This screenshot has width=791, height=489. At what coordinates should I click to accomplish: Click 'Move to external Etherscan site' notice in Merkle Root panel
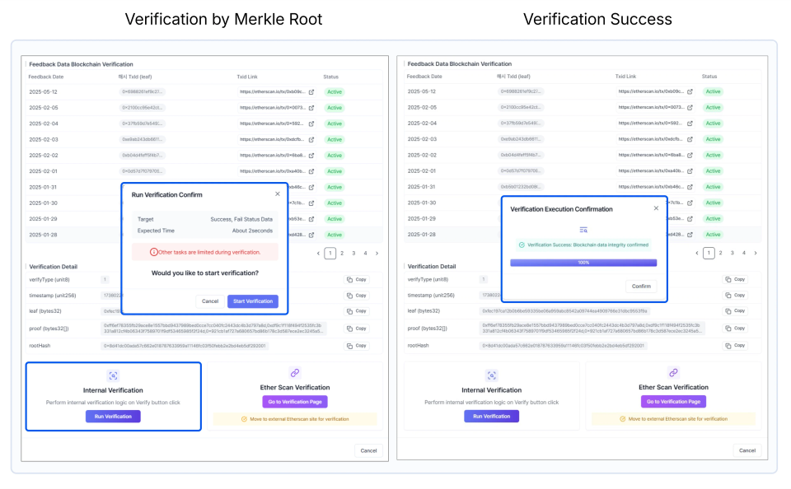(295, 419)
